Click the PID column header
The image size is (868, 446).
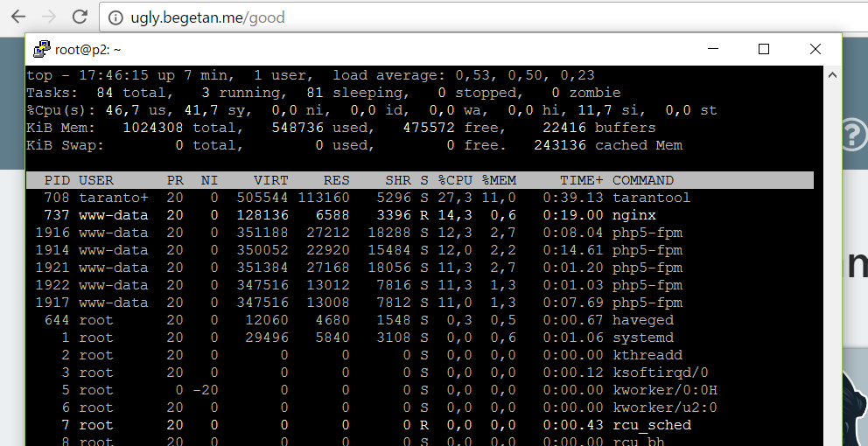[57, 180]
